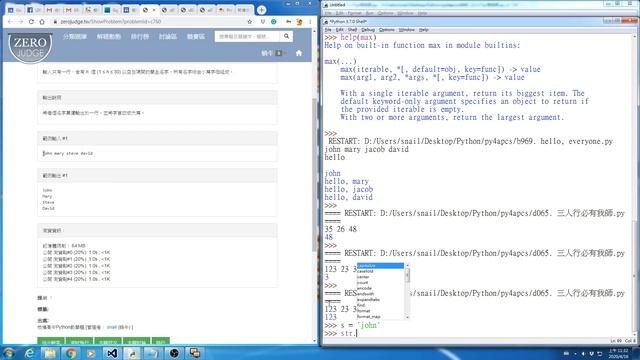
Task: Open the first navigation link beside the logo
Action: click(x=75, y=37)
